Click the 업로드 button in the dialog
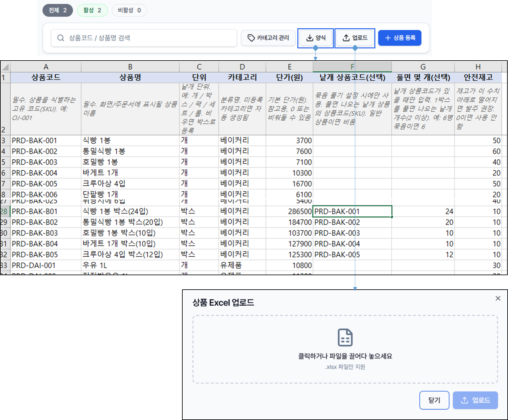508x420 pixels. click(475, 400)
